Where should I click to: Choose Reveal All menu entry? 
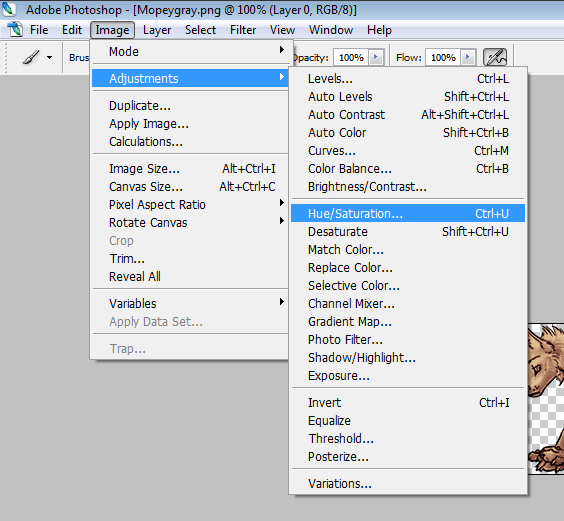(190, 276)
